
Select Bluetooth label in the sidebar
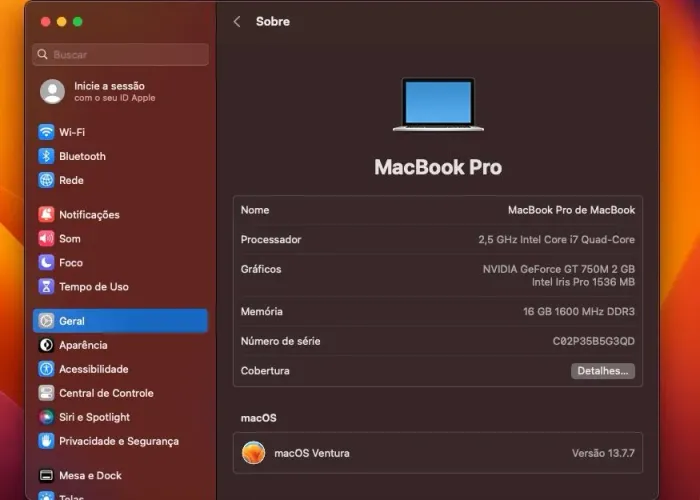click(x=83, y=156)
